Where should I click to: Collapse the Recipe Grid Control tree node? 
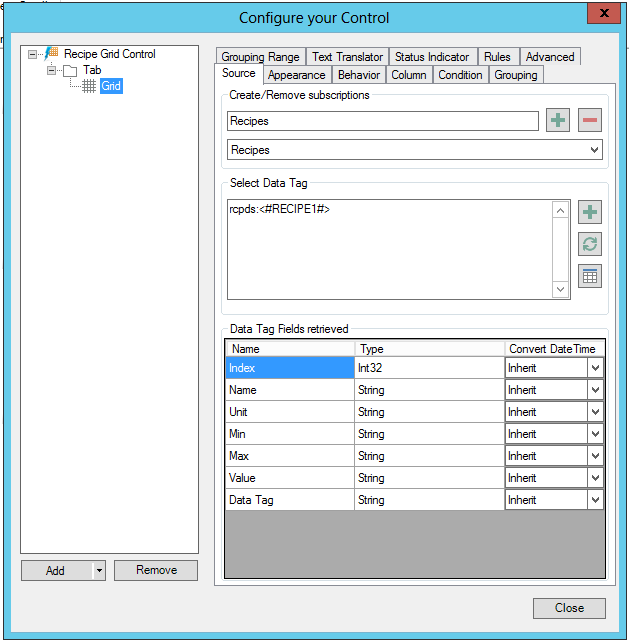pyautogui.click(x=32, y=54)
